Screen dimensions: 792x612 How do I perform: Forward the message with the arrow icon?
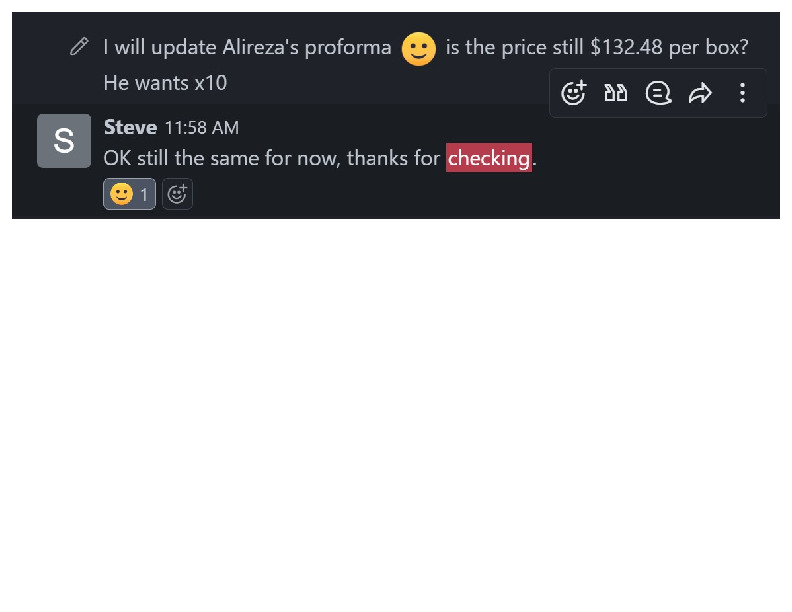click(x=700, y=93)
